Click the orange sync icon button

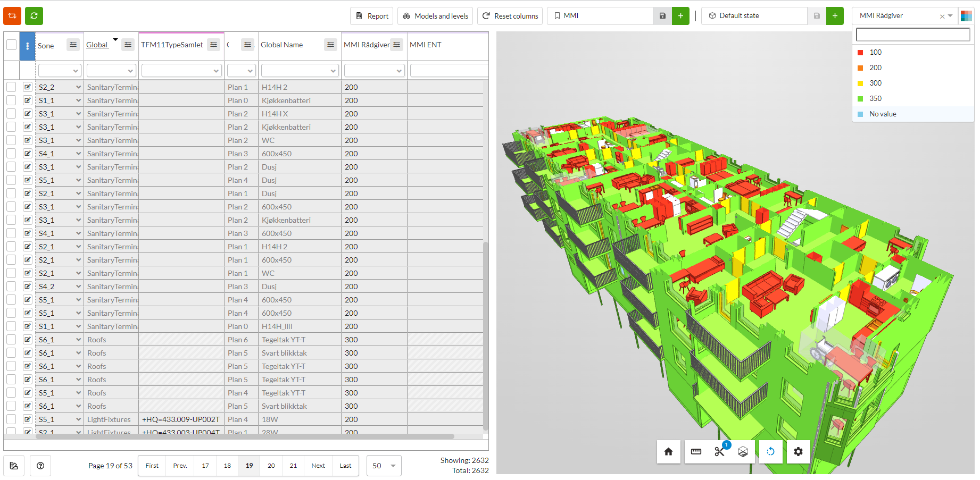tap(12, 16)
